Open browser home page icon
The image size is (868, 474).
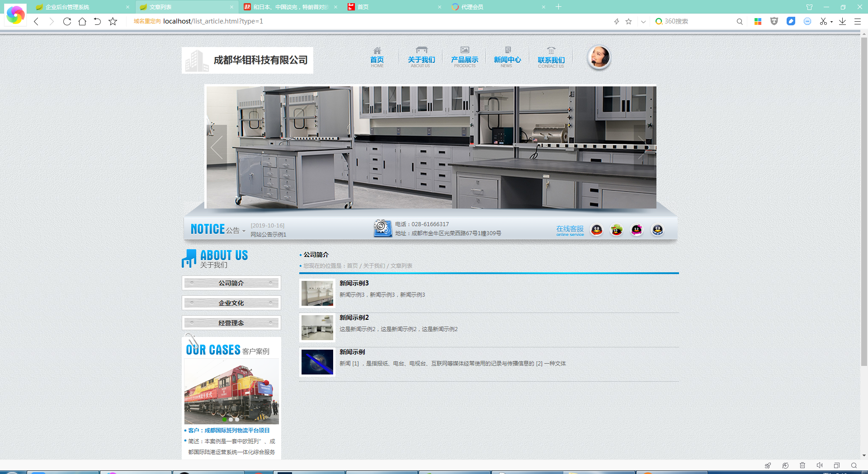point(82,21)
